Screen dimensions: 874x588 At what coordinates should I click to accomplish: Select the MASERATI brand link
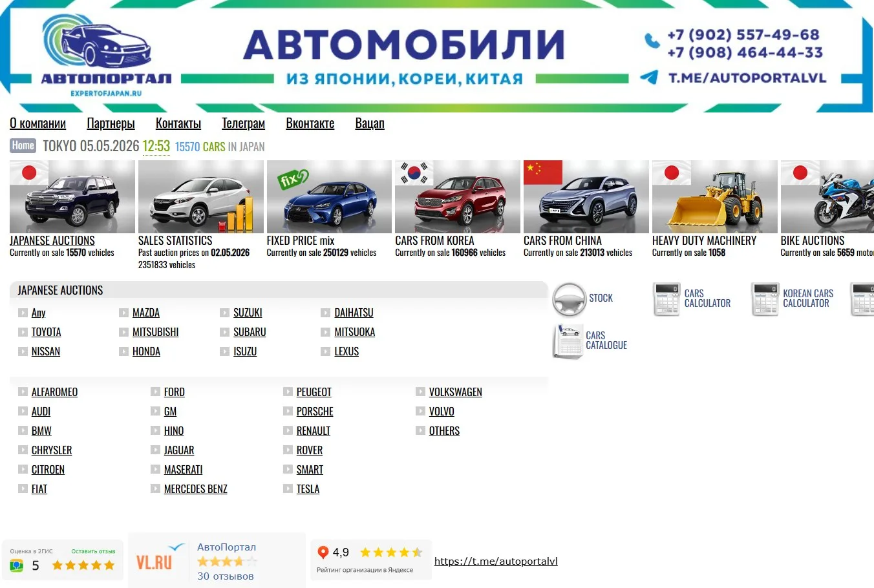point(184,470)
